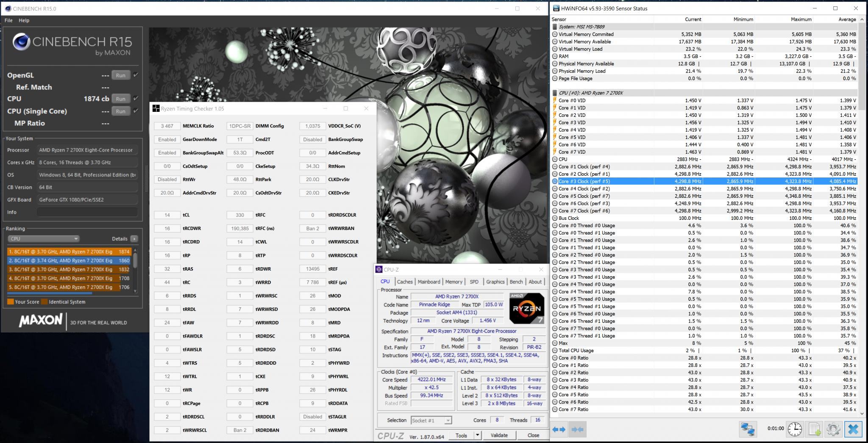Click the Close button in CPU-Z
The width and height of the screenshot is (868, 443).
click(533, 435)
